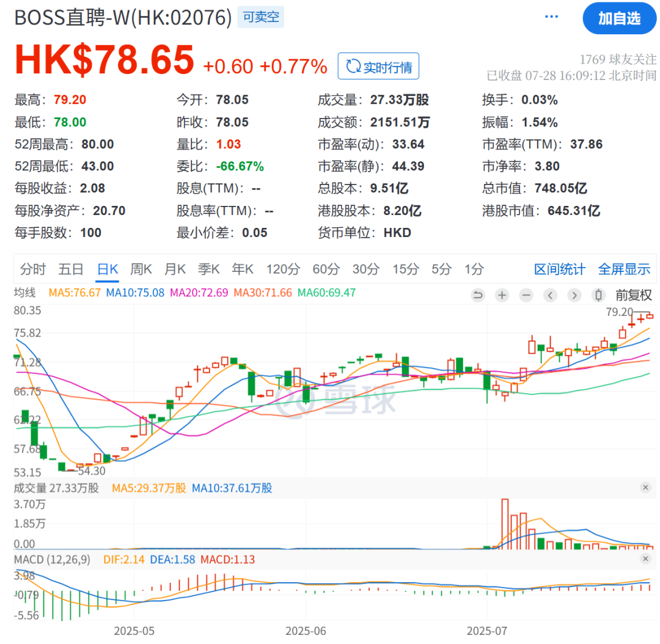Screen dimensions: 660x644
Task: Toggle the candlestick chart style icon
Action: (x=598, y=295)
